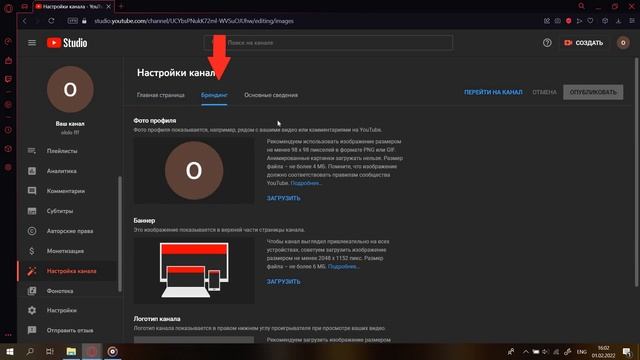Click the main page vertical scrollbar

[x=636, y=172]
